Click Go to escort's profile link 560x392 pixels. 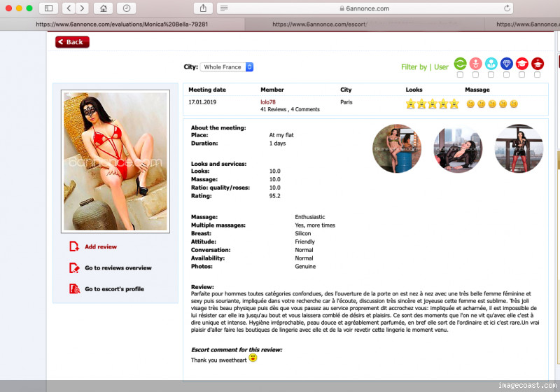coord(114,289)
